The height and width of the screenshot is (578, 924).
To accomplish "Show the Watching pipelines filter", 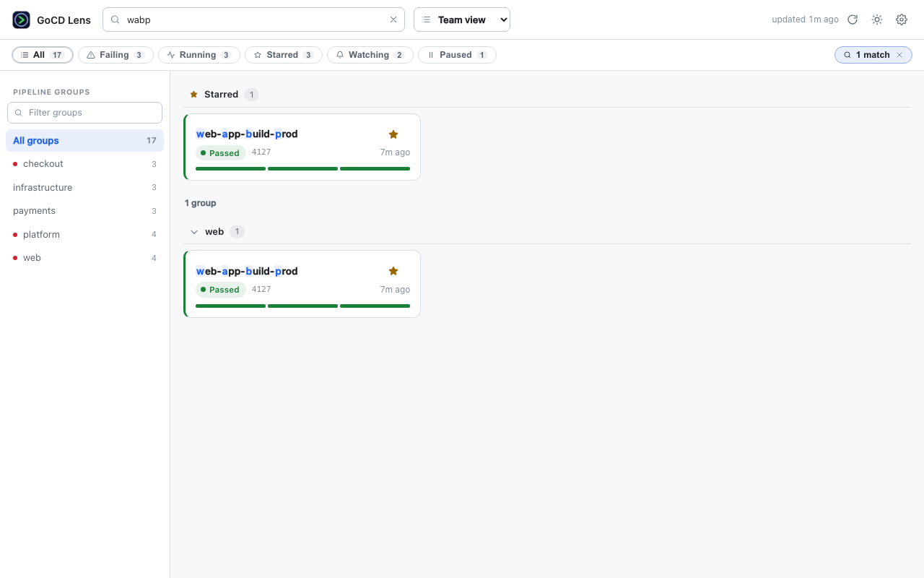I will pyautogui.click(x=370, y=55).
